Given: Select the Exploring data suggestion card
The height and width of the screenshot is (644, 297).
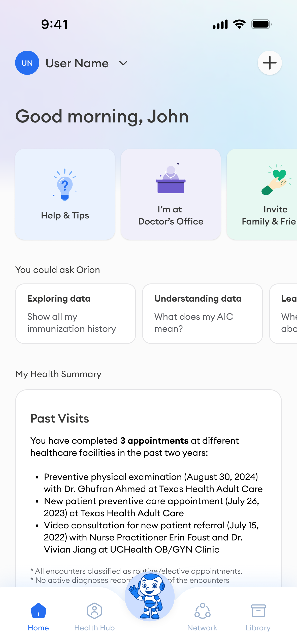Looking at the screenshot, I should [76, 313].
